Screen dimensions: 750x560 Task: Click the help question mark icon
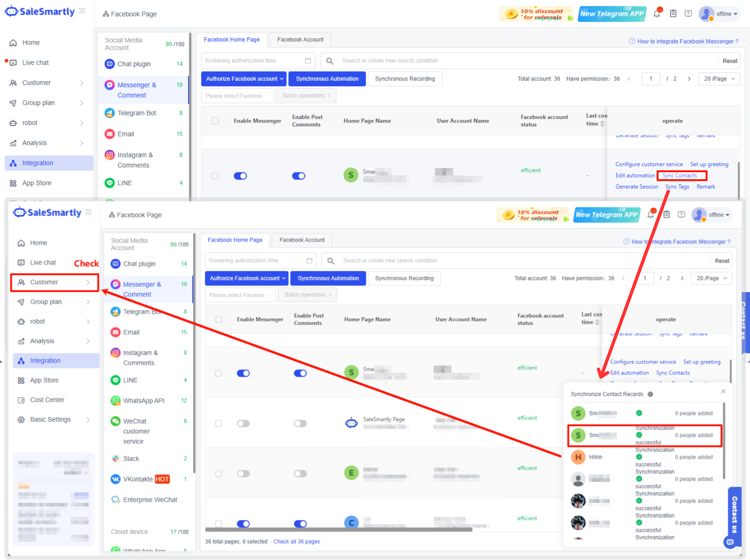point(681,215)
